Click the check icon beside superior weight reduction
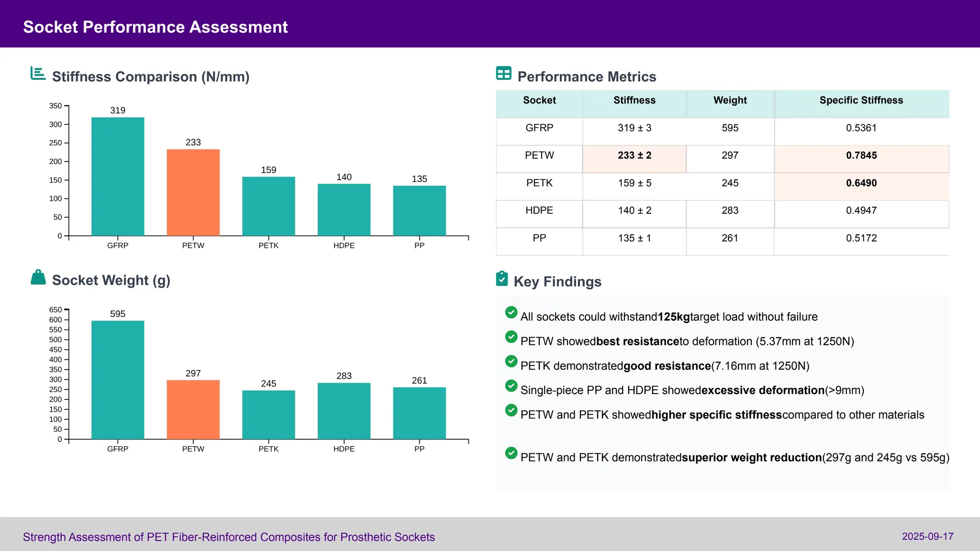 click(x=511, y=453)
